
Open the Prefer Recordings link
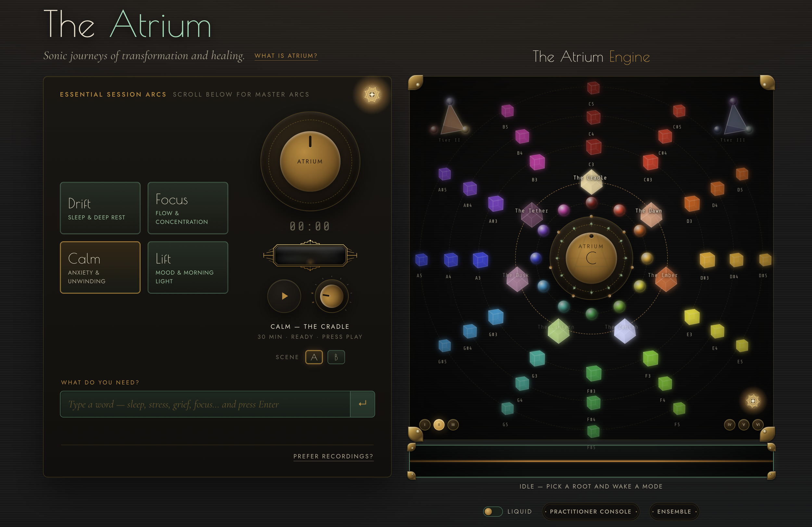pos(333,457)
